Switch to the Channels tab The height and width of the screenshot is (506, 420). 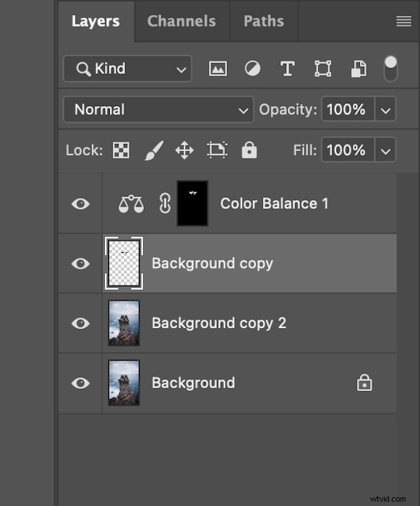181,21
